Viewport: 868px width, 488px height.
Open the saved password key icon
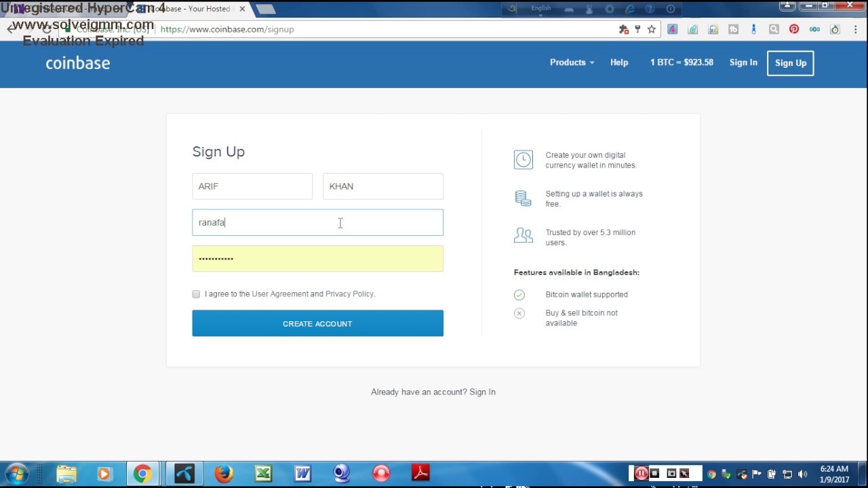tap(637, 29)
